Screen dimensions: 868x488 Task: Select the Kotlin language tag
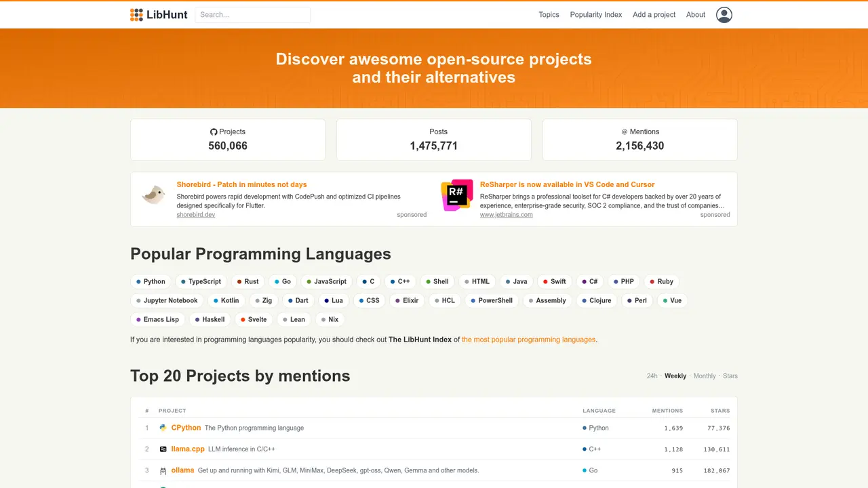[226, 300]
